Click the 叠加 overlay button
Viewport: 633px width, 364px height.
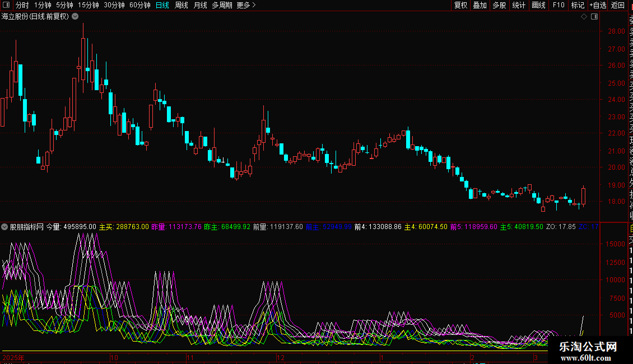(480, 5)
